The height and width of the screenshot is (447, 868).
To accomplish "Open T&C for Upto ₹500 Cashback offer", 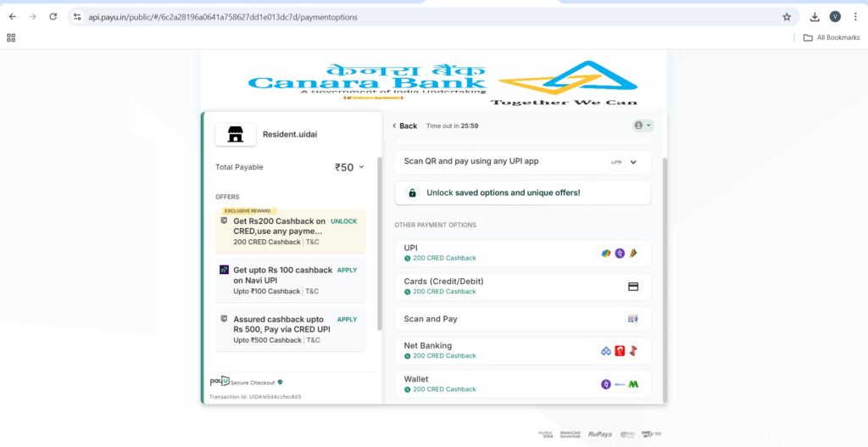I will coord(314,340).
